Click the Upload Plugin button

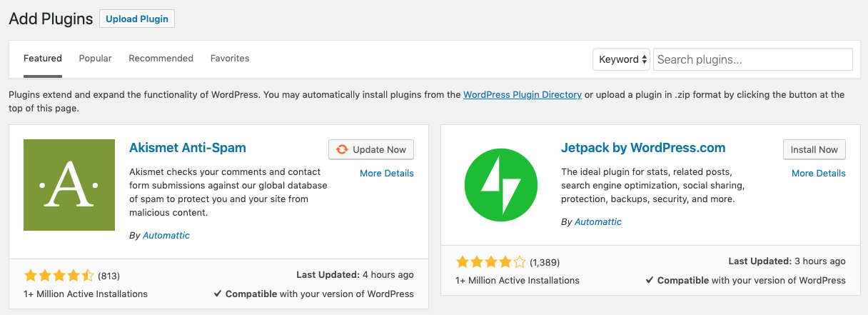(137, 19)
